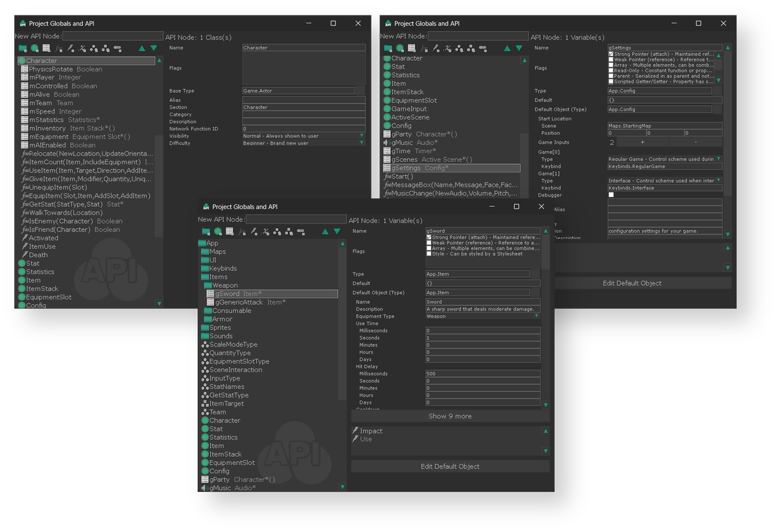Select the Impact event in gSword window
Screen dimensions: 778x532
point(368,431)
